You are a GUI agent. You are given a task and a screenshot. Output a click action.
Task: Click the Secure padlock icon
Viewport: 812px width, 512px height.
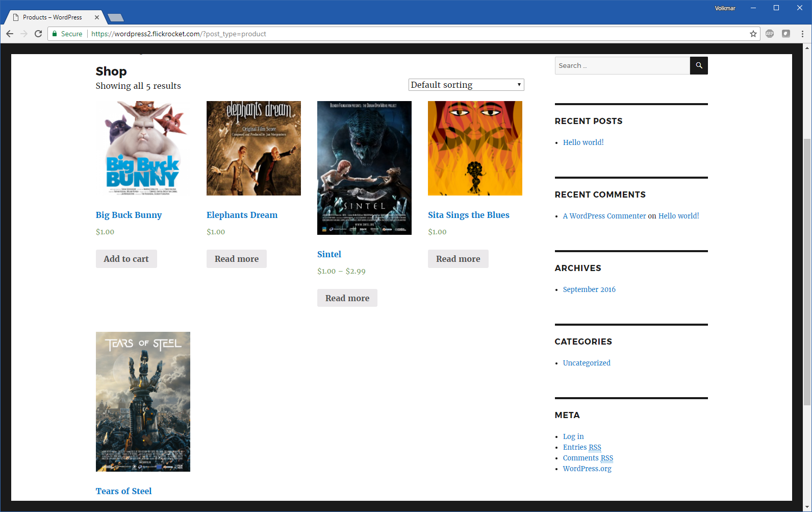coord(55,34)
